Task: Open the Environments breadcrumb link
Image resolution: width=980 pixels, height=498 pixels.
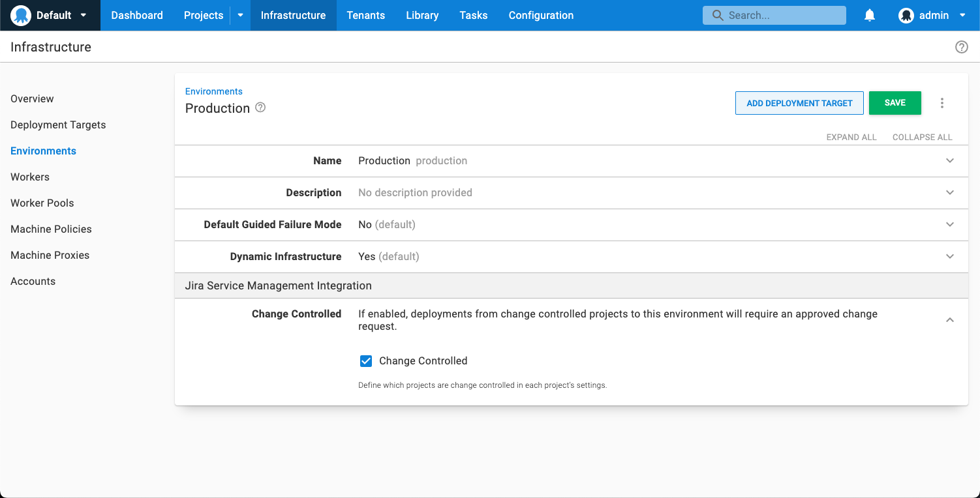Action: [213, 91]
